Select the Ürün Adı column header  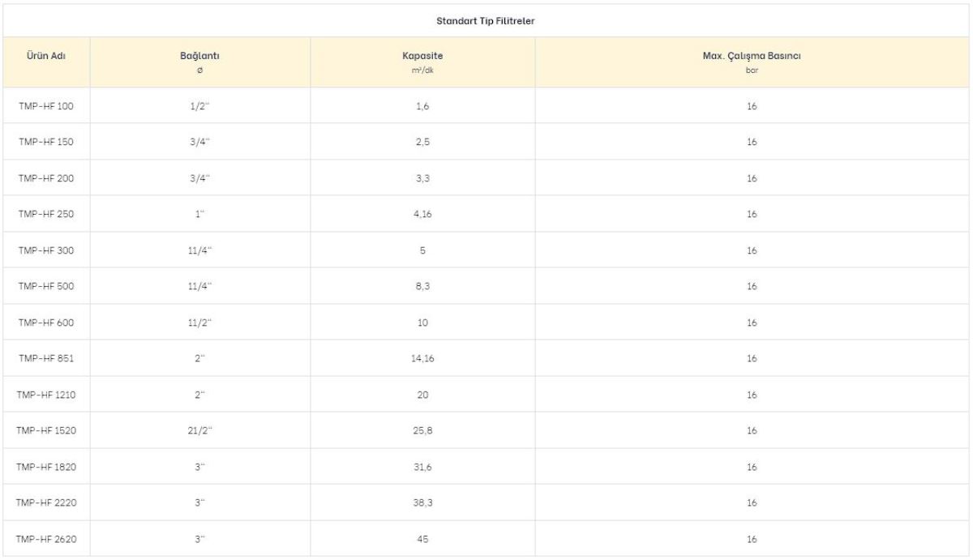click(46, 57)
